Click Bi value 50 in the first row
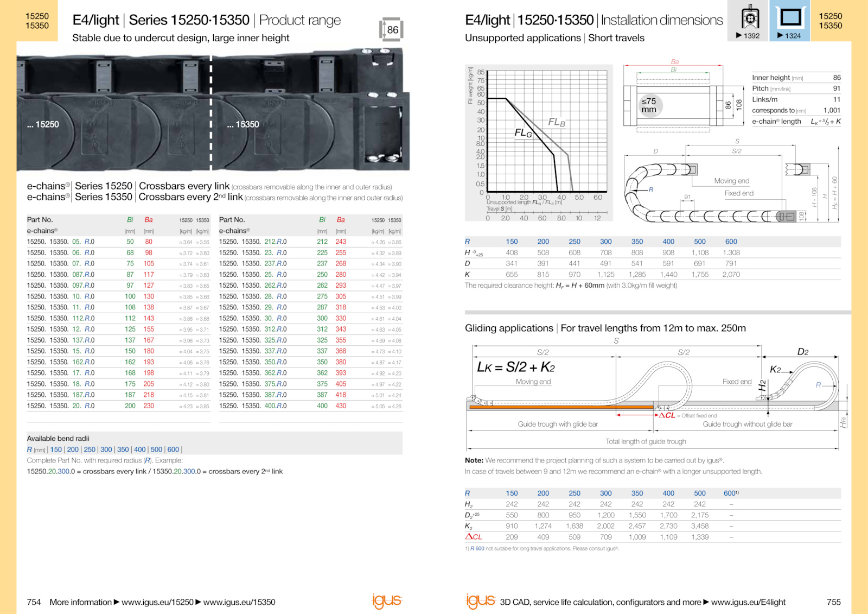 (x=130, y=242)
